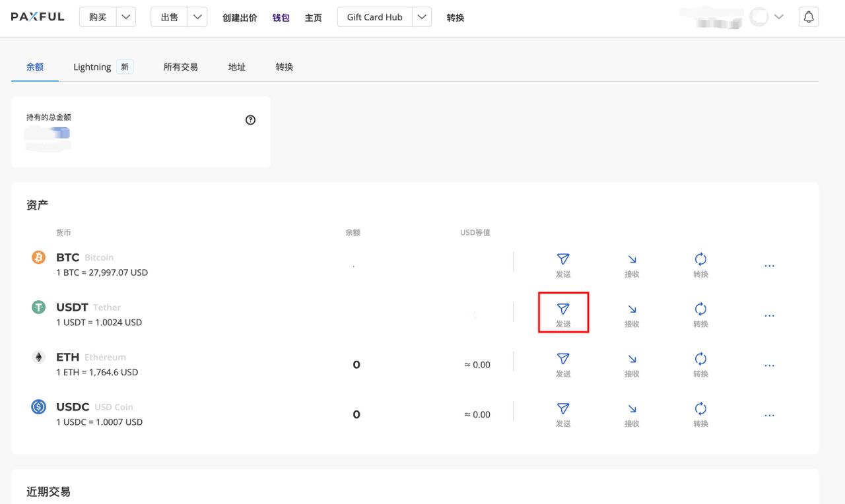Click the USDC coin icon
Viewport: 845px width, 504px height.
point(39,407)
